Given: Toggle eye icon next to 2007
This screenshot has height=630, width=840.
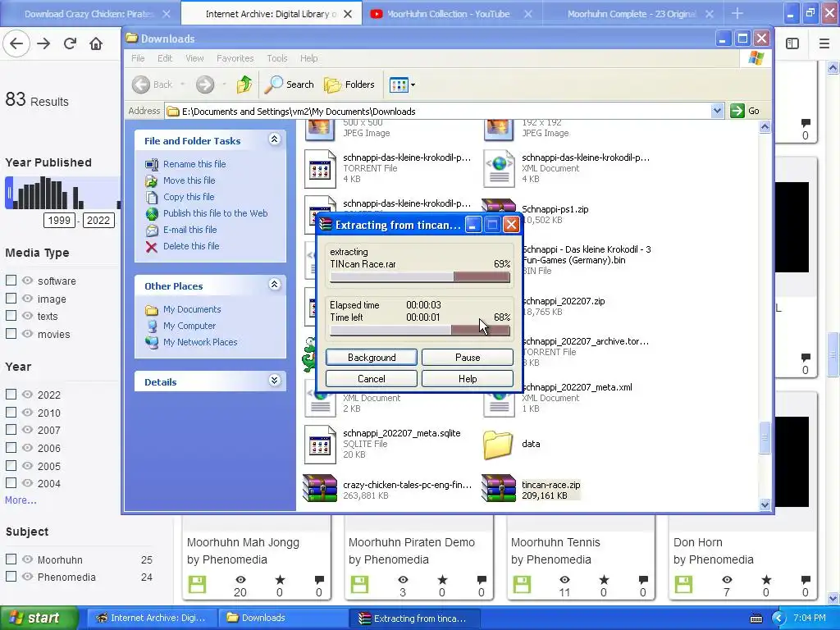Looking at the screenshot, I should (27, 430).
